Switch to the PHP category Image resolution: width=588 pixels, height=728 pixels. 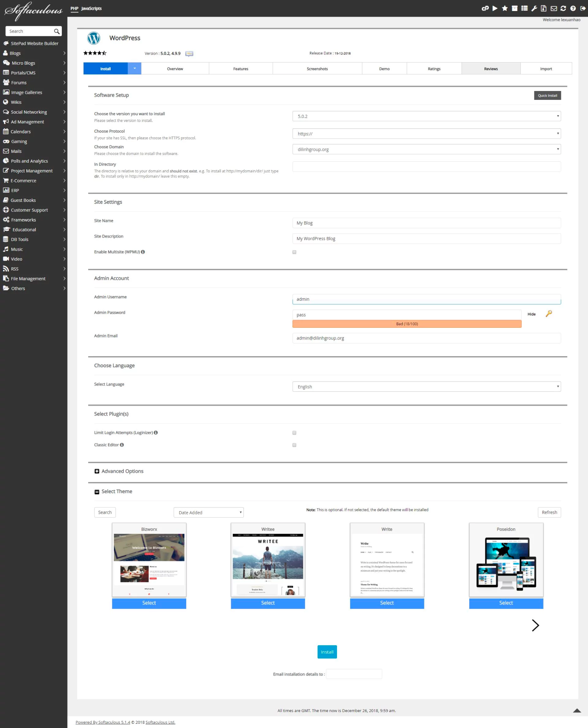[74, 9]
